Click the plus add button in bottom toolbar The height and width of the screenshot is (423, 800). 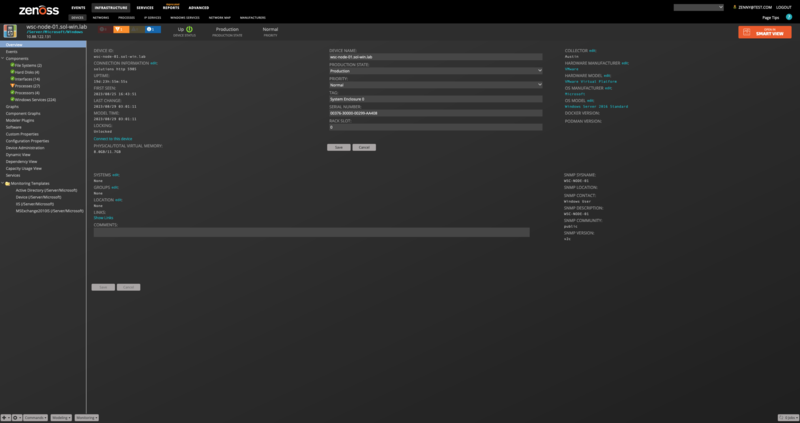point(5,417)
